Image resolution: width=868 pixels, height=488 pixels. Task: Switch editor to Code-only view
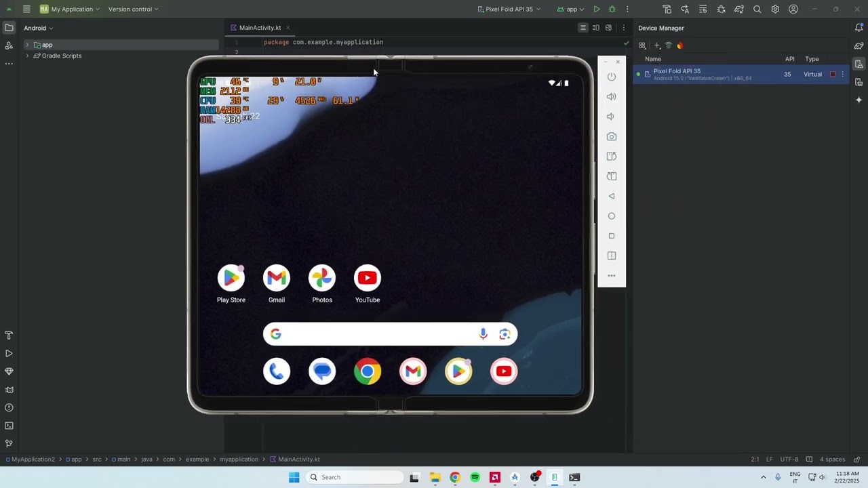[583, 28]
